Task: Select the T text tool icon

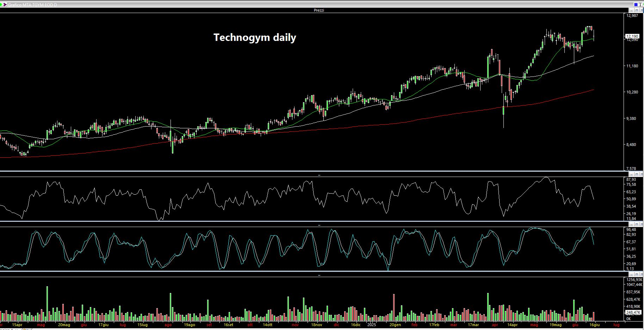Action: click(x=641, y=5)
